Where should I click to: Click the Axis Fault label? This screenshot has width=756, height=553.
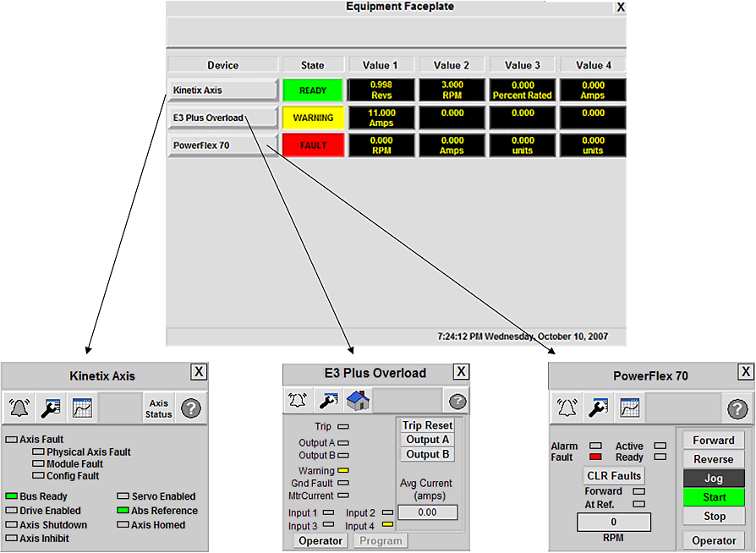(41, 439)
